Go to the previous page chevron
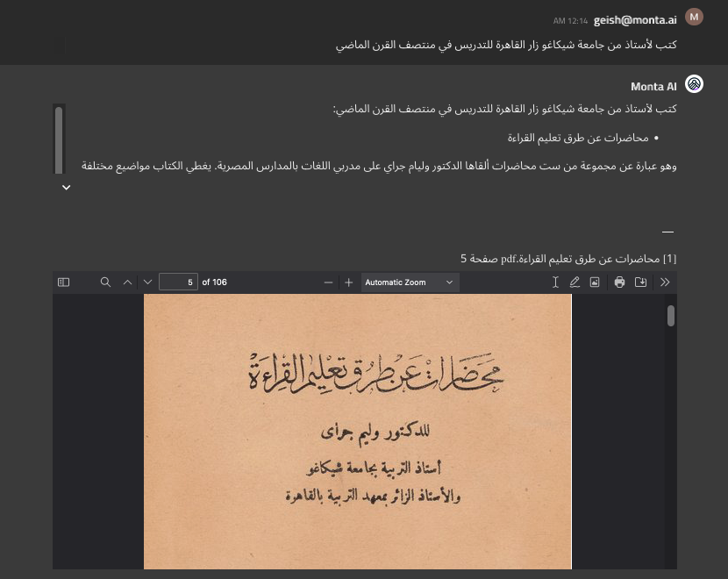This screenshot has height=579, width=728. pos(127,282)
